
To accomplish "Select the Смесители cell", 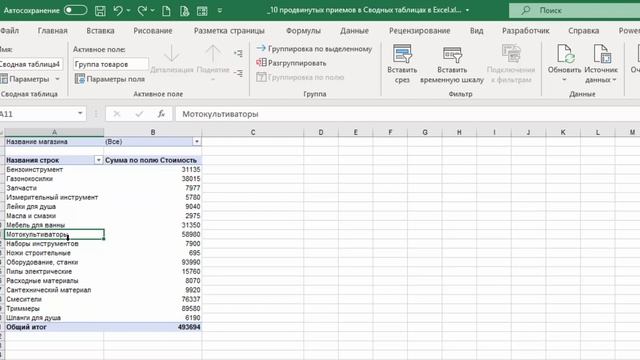I will coord(54,299).
